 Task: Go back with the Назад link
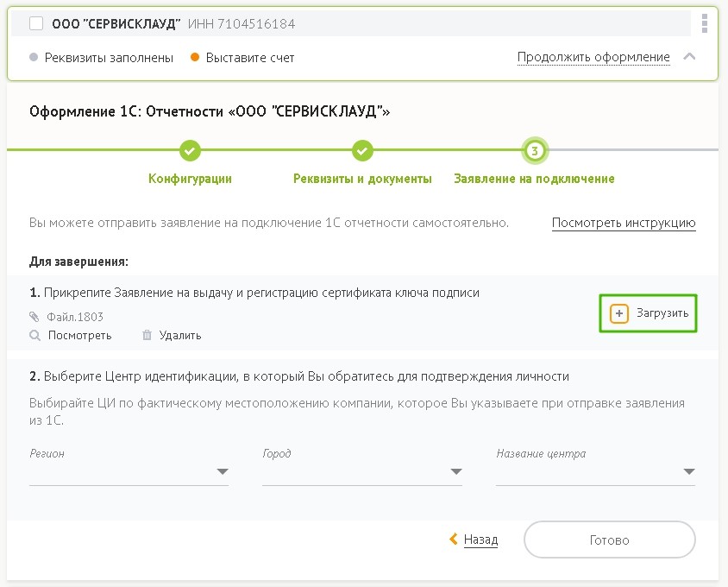pos(480,540)
